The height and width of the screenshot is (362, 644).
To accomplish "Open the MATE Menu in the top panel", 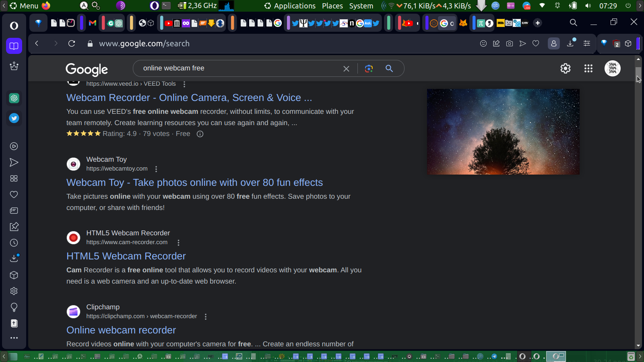I will [x=24, y=6].
